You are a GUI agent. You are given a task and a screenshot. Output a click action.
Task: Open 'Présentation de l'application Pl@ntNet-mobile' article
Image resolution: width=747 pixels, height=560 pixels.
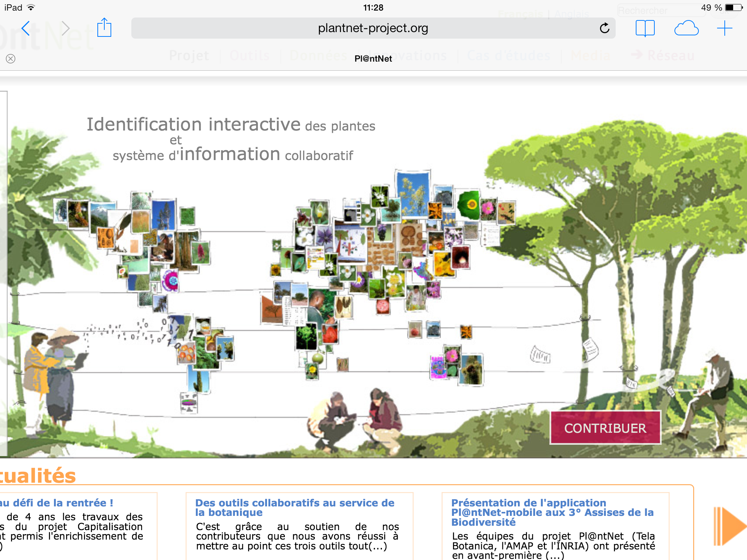(552, 512)
